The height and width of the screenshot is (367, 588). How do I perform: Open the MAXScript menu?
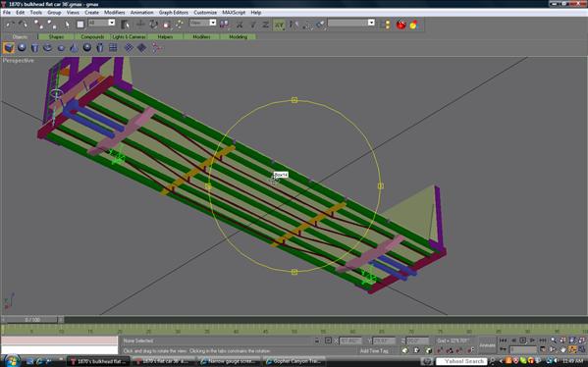point(234,13)
